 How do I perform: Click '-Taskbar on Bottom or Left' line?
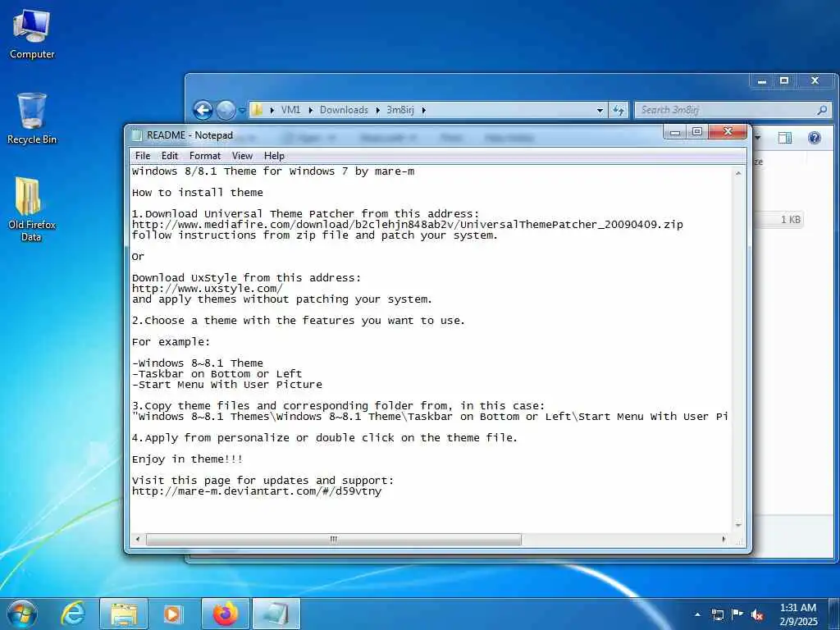pos(217,374)
